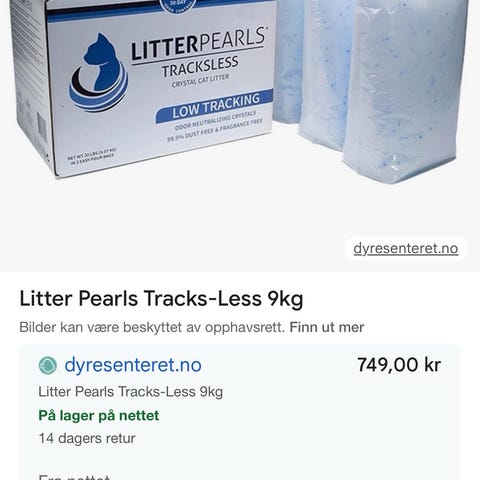Select the 749,00 kr price
480x480 pixels.
[x=399, y=365]
